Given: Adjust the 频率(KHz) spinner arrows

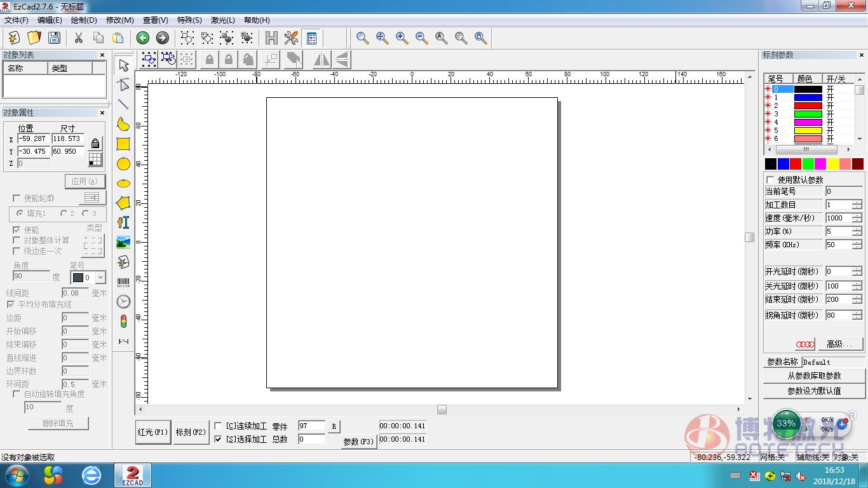Looking at the screenshot, I should point(857,245).
